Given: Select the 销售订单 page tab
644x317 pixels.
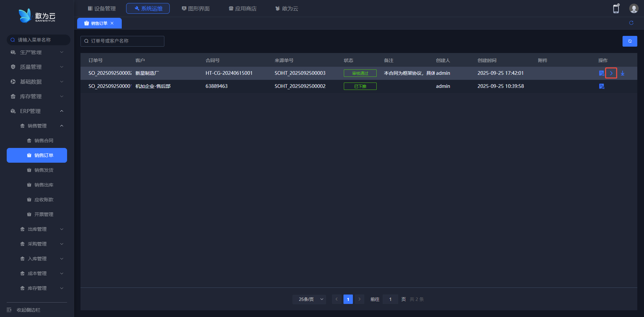Looking at the screenshot, I should [99, 23].
